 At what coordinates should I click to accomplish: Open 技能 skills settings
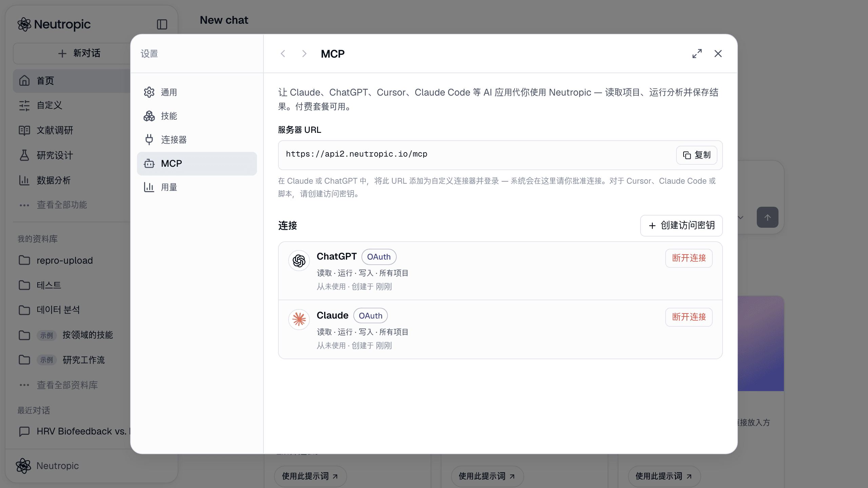(197, 116)
